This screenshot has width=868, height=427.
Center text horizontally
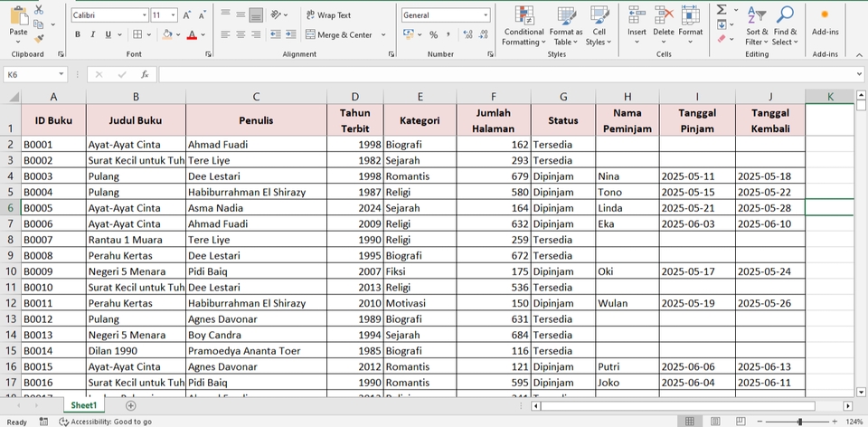[241, 34]
